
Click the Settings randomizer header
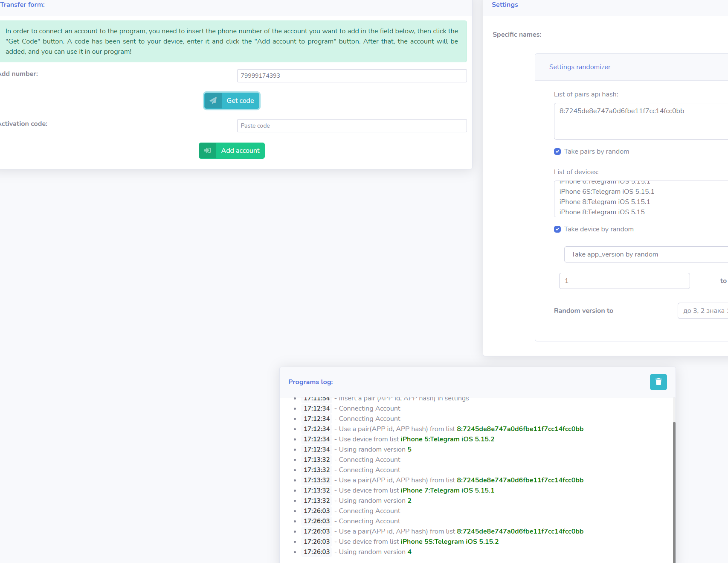[x=580, y=67]
